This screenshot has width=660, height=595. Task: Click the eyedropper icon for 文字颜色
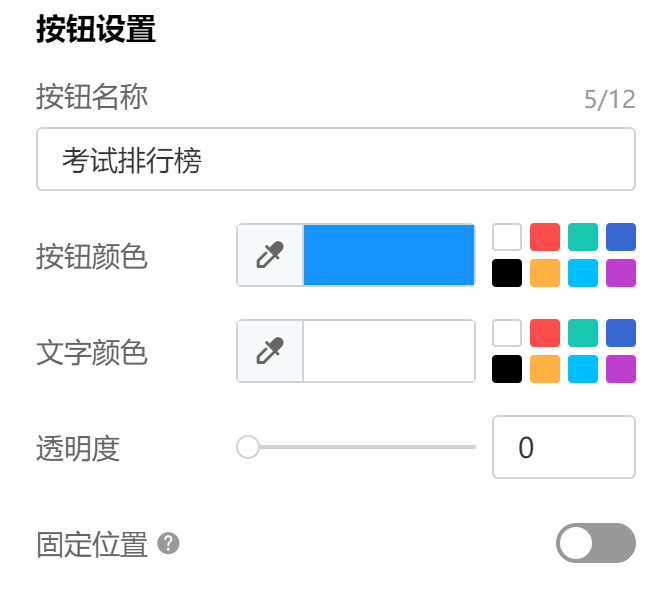[270, 351]
